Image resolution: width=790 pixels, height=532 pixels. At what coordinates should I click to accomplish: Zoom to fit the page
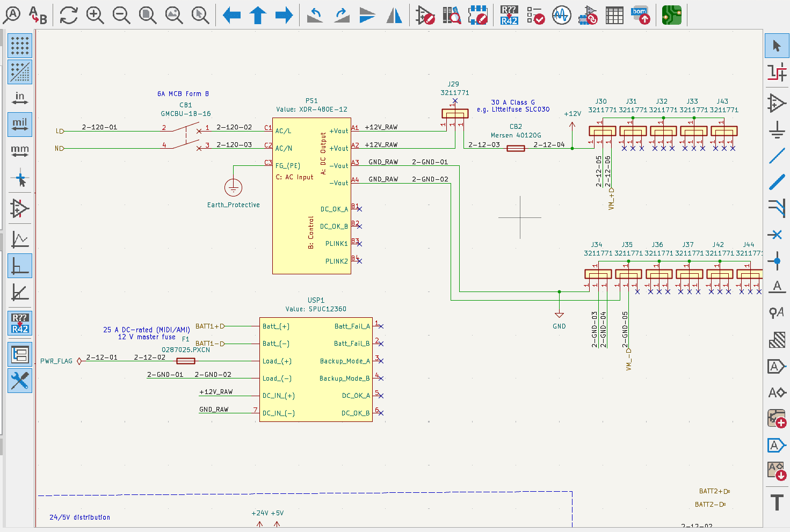[148, 15]
